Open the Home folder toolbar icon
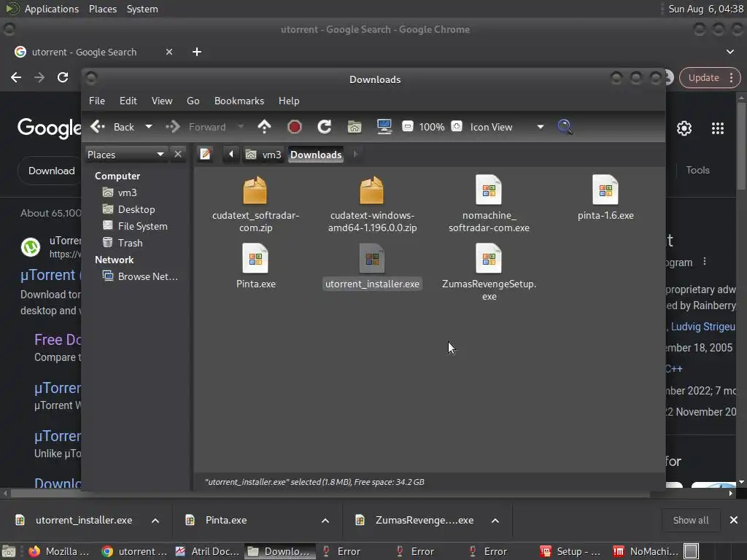This screenshot has height=560, width=747. click(355, 127)
